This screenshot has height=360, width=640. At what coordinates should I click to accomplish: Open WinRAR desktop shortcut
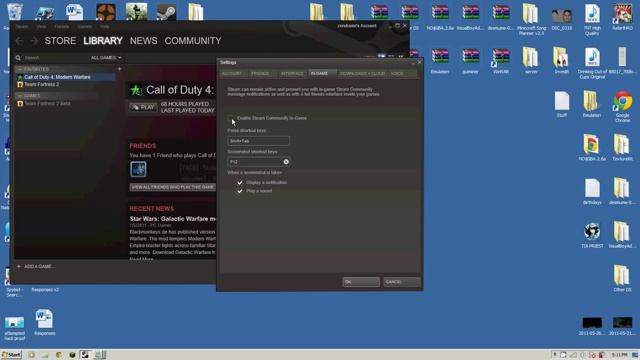pos(501,60)
